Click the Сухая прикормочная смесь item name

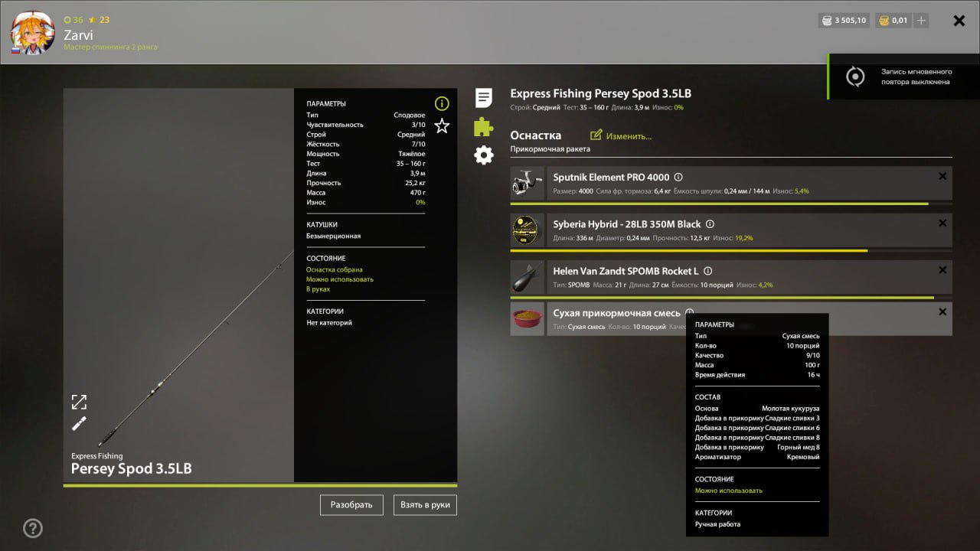(617, 313)
